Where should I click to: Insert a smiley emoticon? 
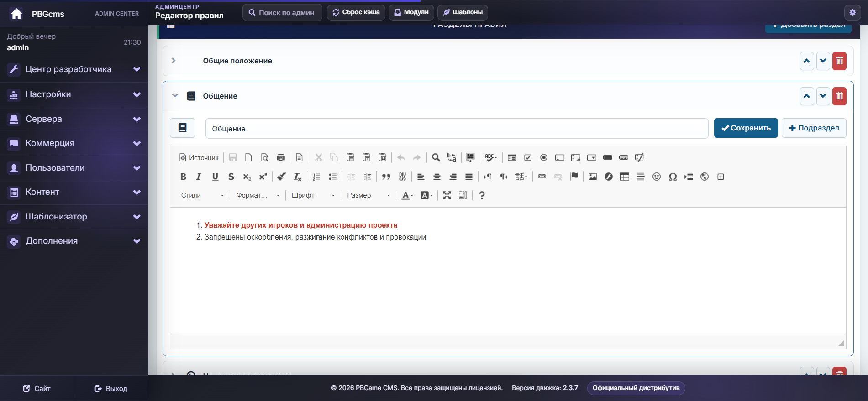[x=657, y=177]
